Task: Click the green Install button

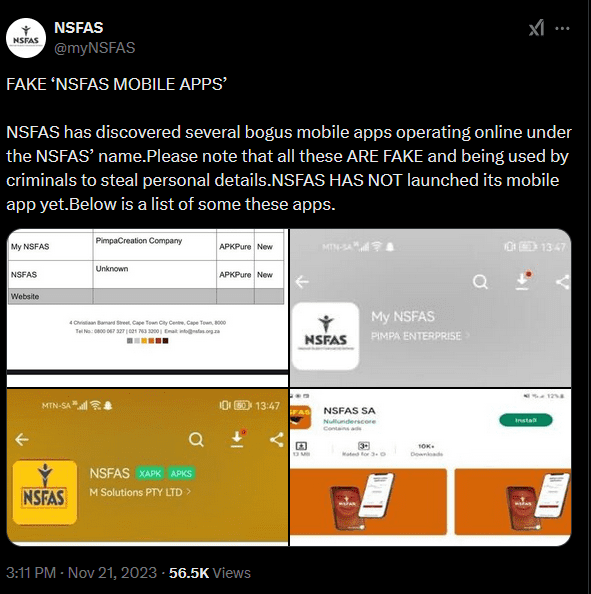Action: click(526, 420)
